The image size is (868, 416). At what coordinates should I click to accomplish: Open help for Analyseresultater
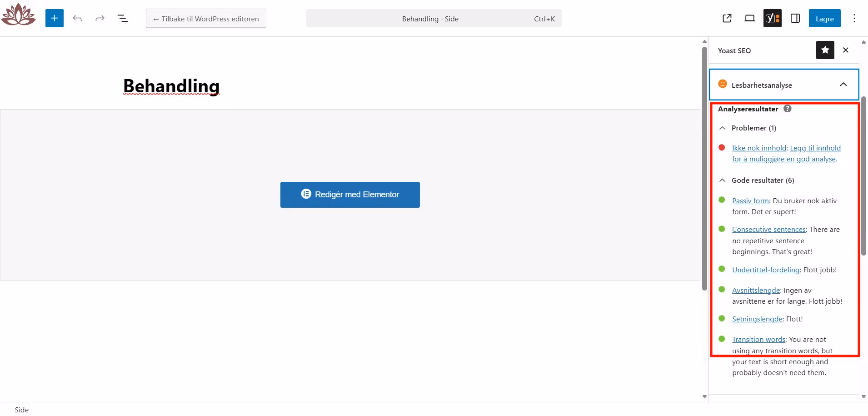(788, 109)
